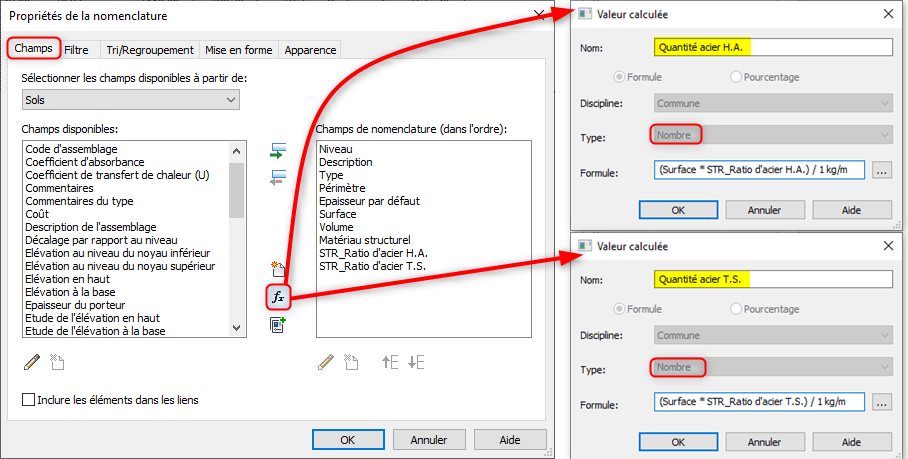The width and height of the screenshot is (908, 459).
Task: Click the combine parameters icon below fx
Action: point(279,324)
